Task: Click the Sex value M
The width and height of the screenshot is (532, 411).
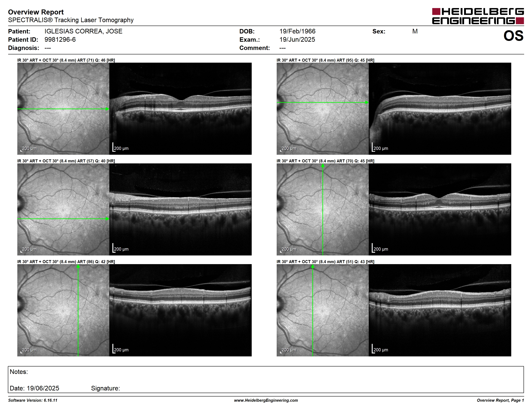Action: (x=415, y=31)
